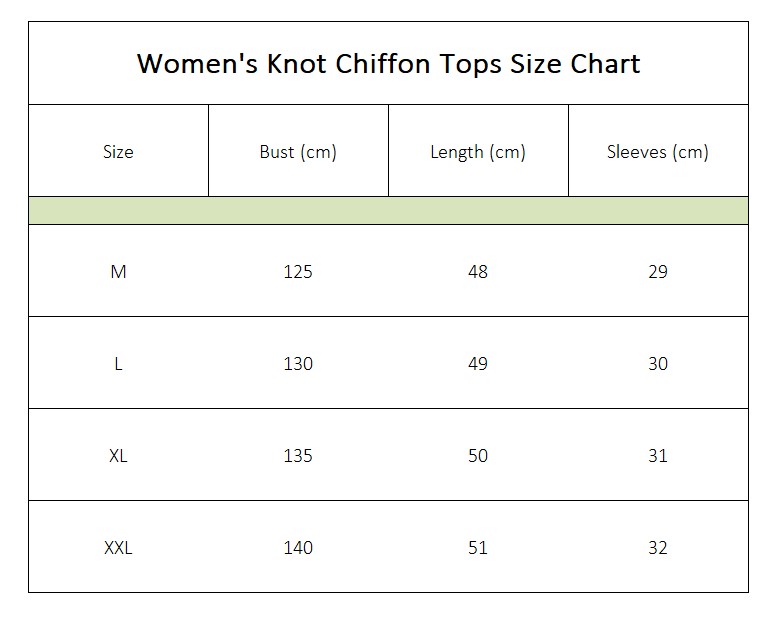Click sleeves value 29
This screenshot has height=622, width=779.
[658, 272]
